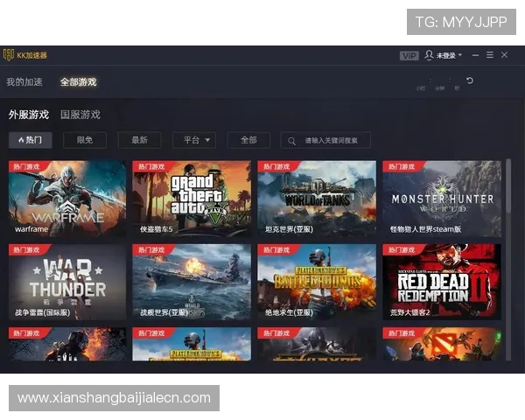The width and height of the screenshot is (525, 420).
Task: Switch to 我的加速 tab
Action: coord(24,82)
